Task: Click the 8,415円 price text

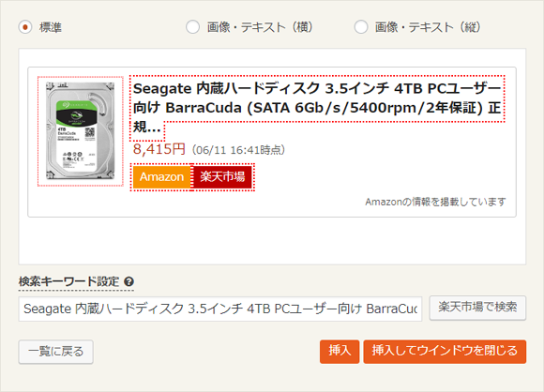Action: click(x=159, y=149)
